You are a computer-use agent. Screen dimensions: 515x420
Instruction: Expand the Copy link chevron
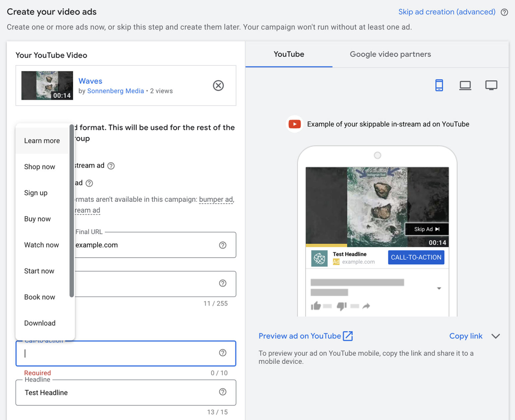coord(496,336)
